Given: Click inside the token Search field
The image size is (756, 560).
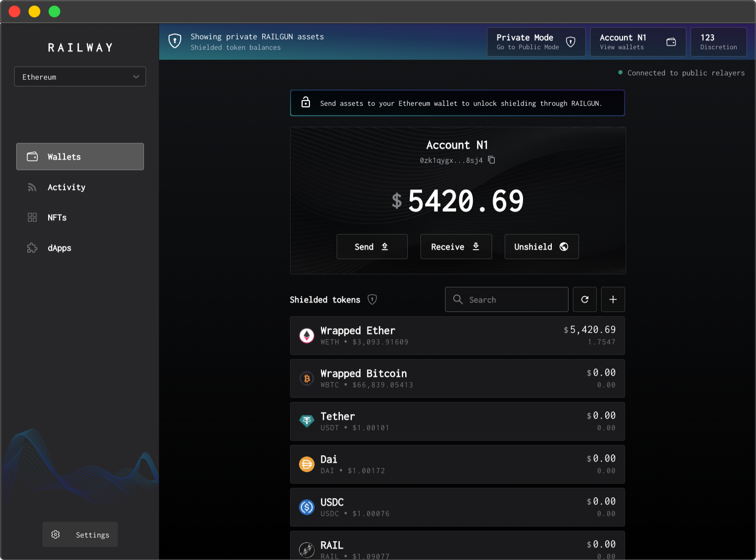Looking at the screenshot, I should pos(506,299).
